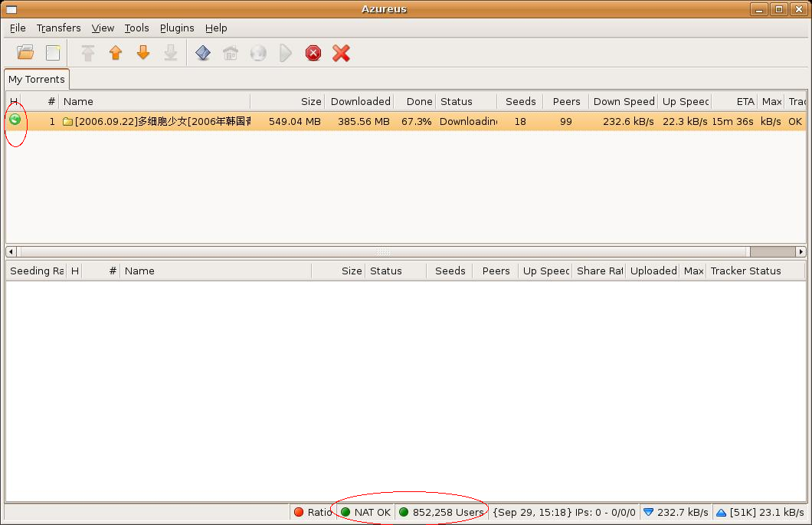Sort downloads by Status column header

[466, 102]
